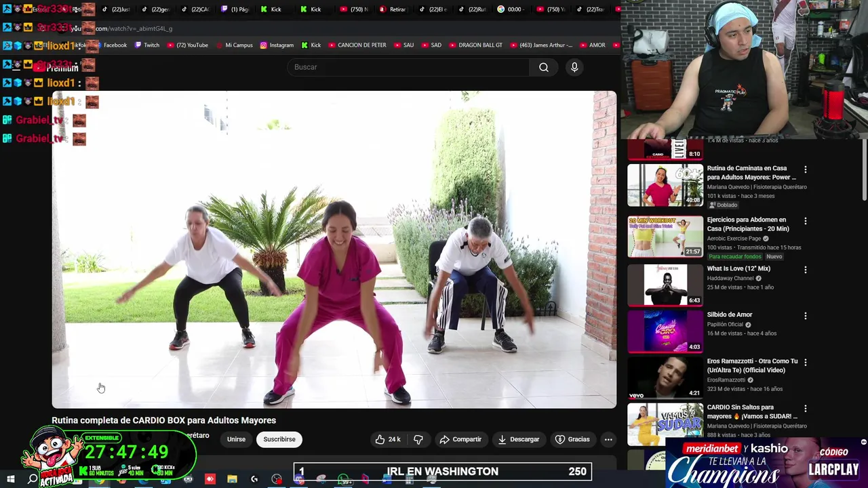Switch to the (22)El e TikTok tab

coord(433,9)
